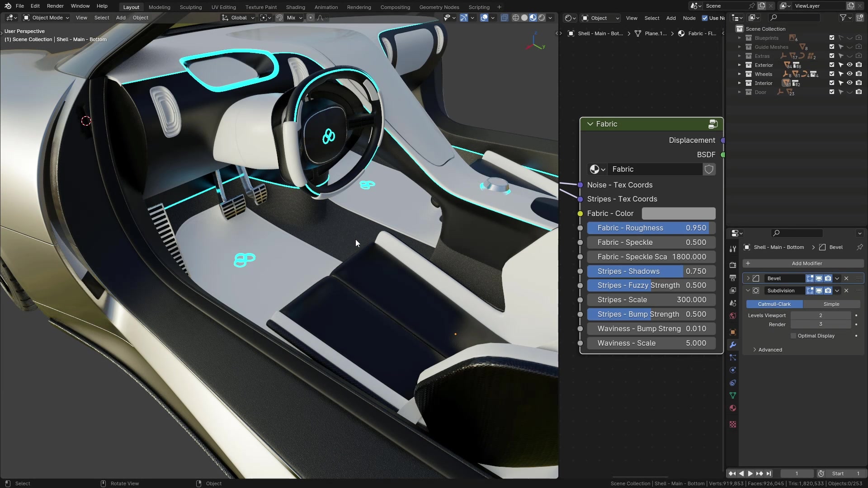
Task: Play the animation with play button
Action: (x=750, y=474)
